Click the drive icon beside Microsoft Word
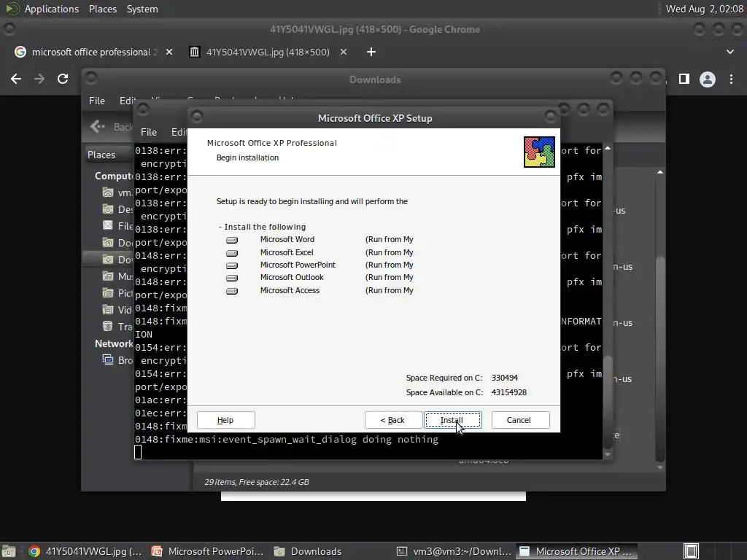The image size is (747, 560). click(232, 240)
